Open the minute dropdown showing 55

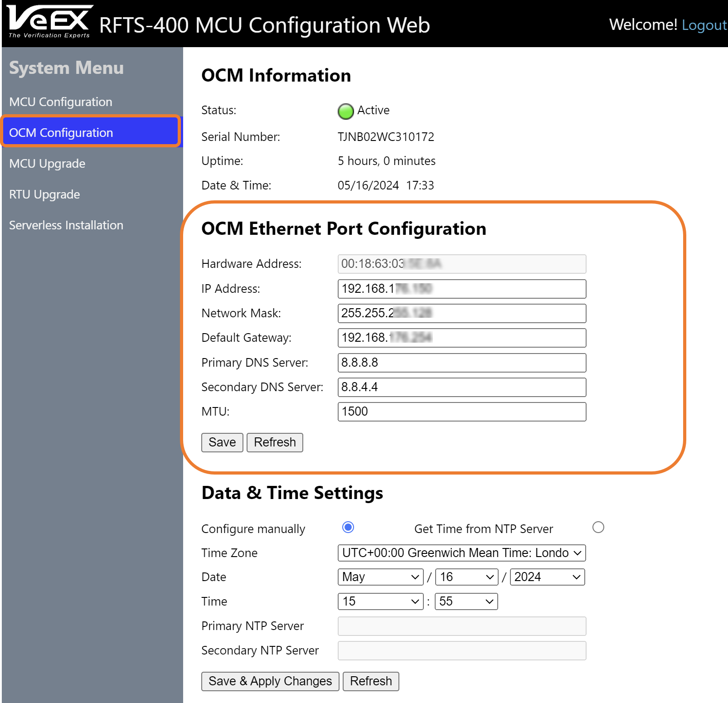click(x=466, y=601)
